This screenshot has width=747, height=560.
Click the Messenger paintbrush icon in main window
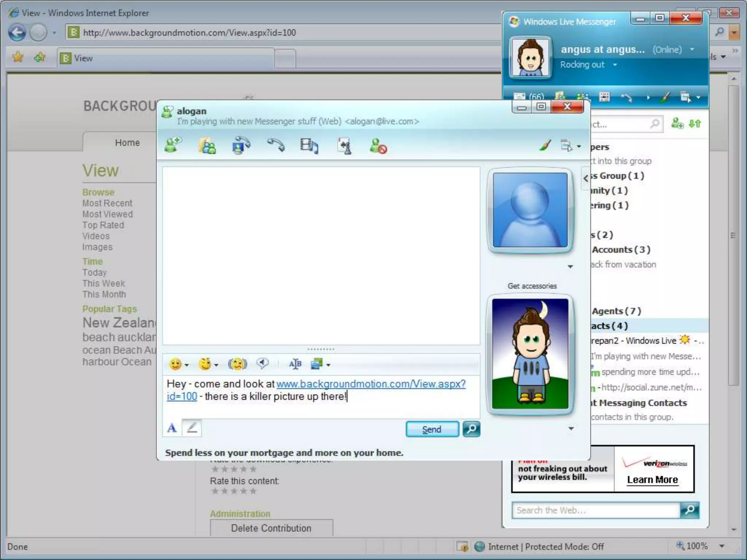click(x=665, y=97)
